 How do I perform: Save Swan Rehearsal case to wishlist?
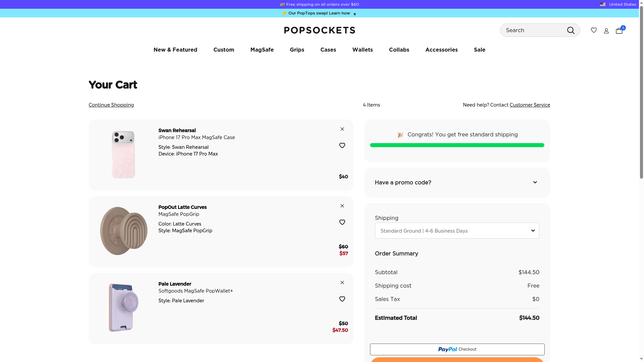pos(342,145)
